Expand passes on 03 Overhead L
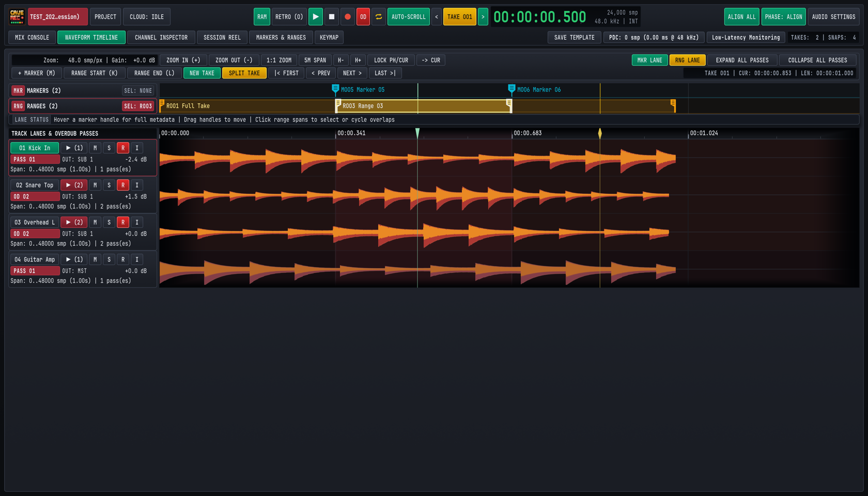Image resolution: width=868 pixels, height=496 pixels. (74, 222)
